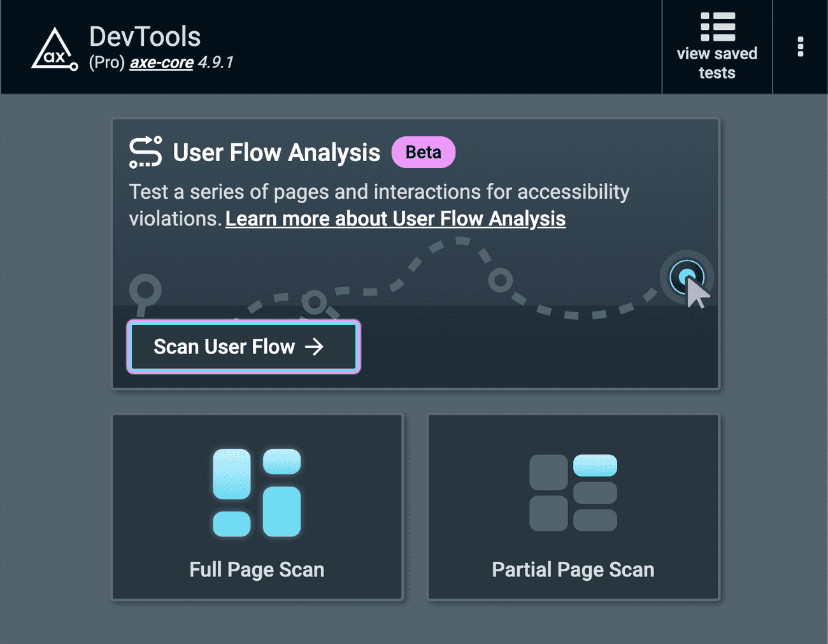Click the saved tests list icon in header

pyautogui.click(x=717, y=27)
